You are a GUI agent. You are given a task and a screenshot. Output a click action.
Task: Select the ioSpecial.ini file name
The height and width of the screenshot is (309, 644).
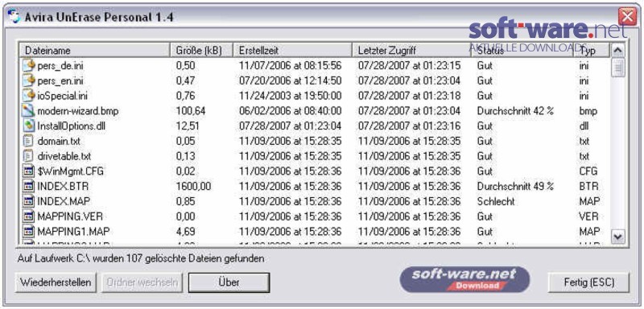coord(63,96)
